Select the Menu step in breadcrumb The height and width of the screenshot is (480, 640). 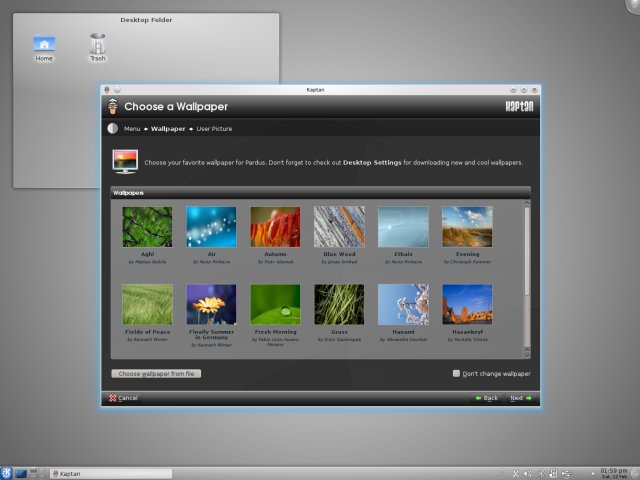pyautogui.click(x=132, y=129)
